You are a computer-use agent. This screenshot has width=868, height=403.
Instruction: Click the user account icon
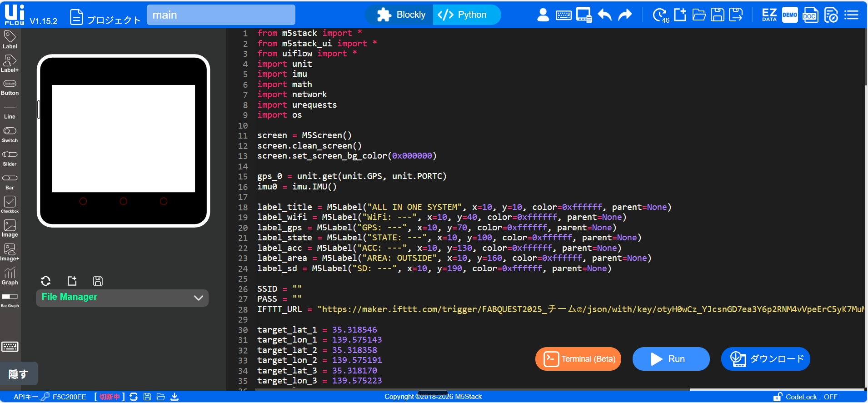(x=543, y=15)
